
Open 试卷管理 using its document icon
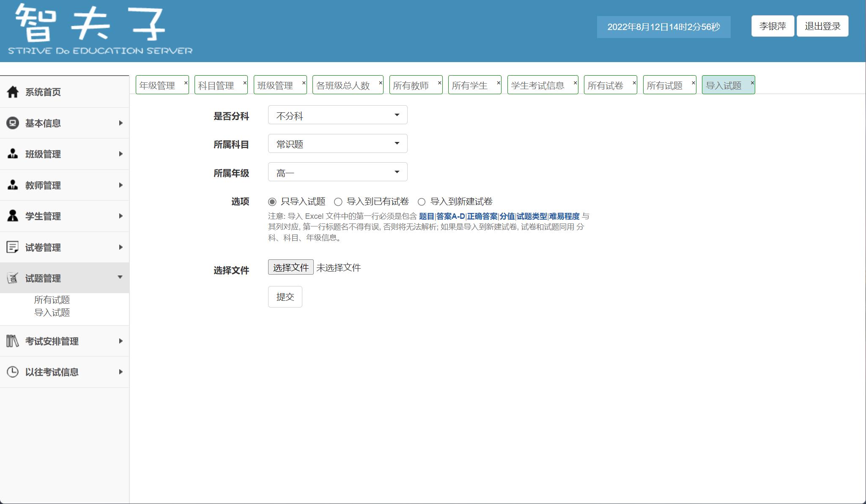coord(13,247)
